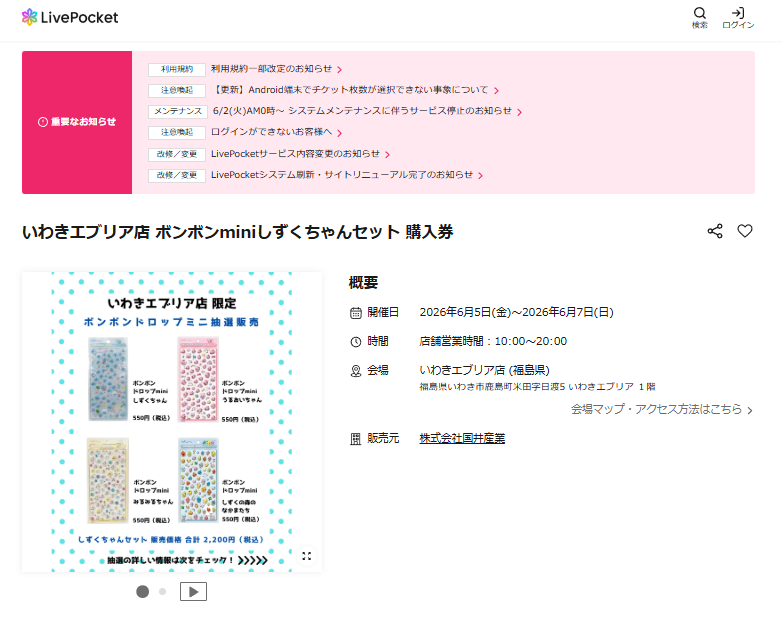The height and width of the screenshot is (626, 782).
Task: Click the chevron after 会場マップ link
Action: coord(750,410)
